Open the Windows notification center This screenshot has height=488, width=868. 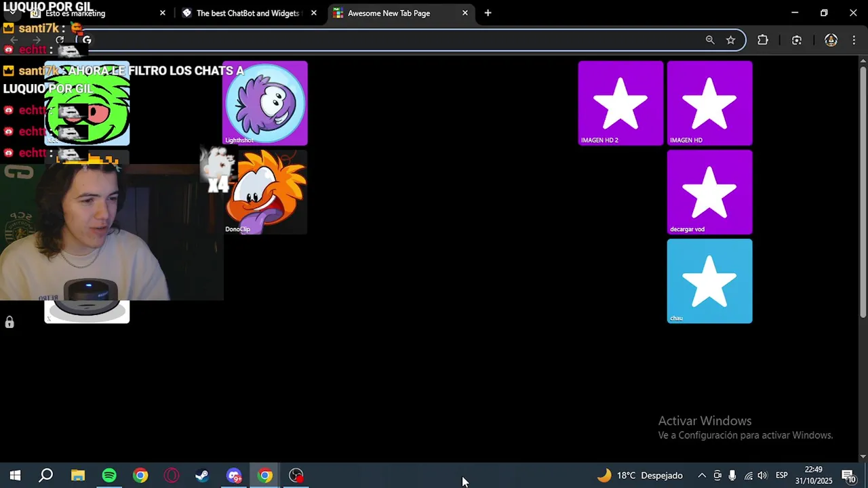848,475
